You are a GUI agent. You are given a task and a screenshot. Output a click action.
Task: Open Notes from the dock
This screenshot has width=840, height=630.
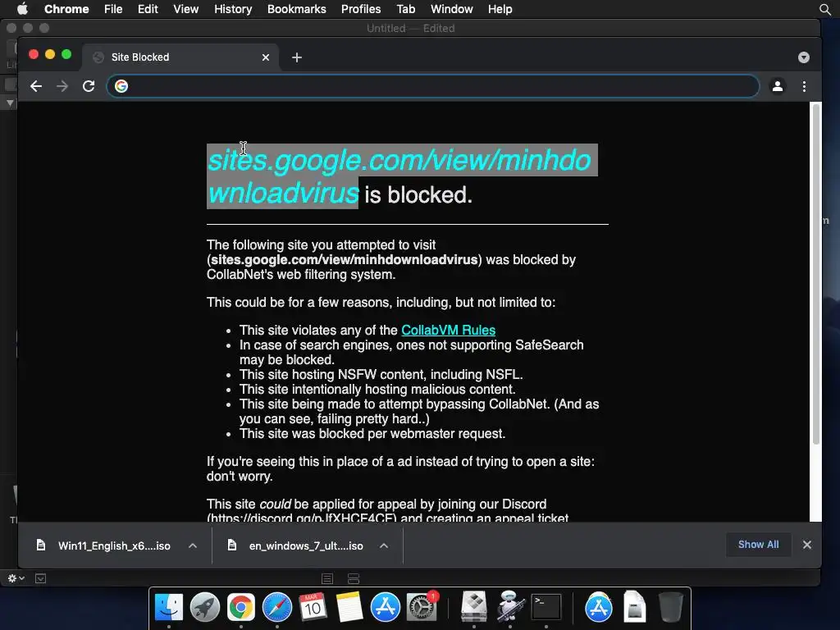tap(349, 607)
